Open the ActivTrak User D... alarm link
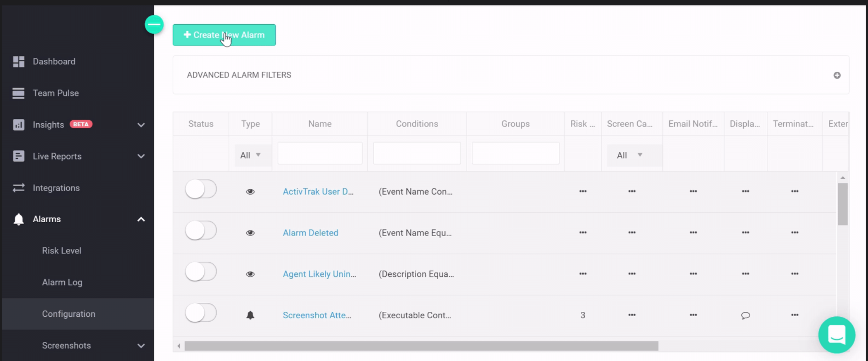Screen dimensions: 868x361 pyautogui.click(x=318, y=191)
